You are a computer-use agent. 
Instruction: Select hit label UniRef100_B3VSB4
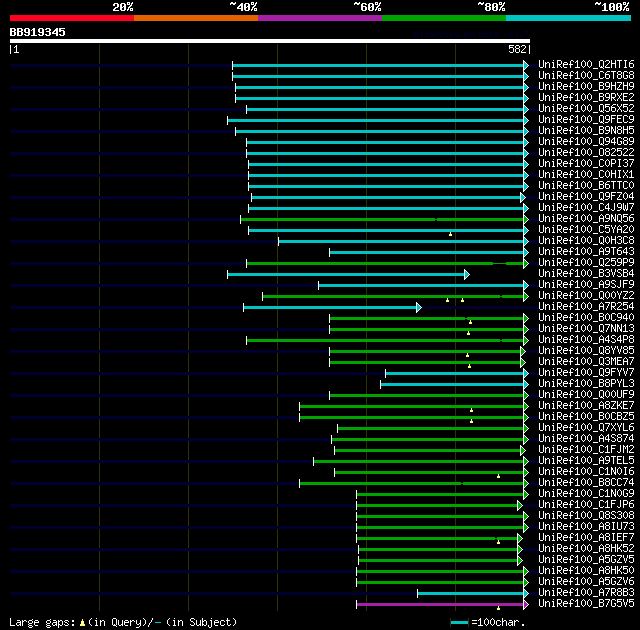tap(586, 274)
